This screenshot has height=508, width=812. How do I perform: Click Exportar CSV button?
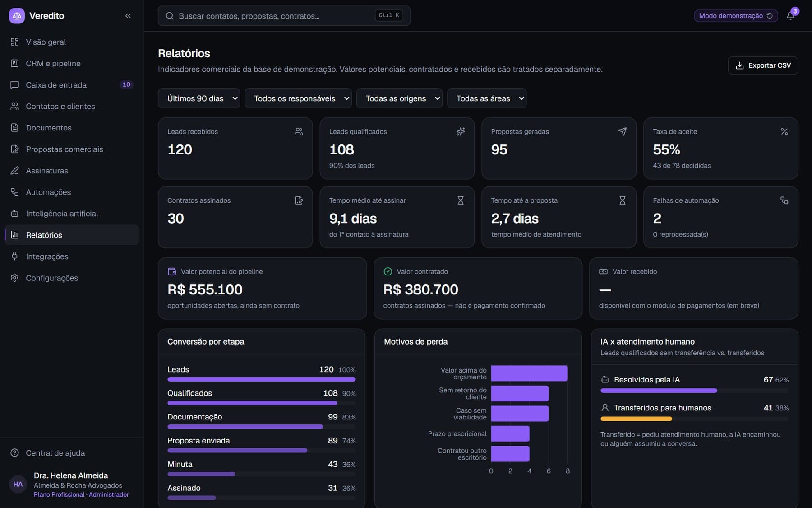coord(763,65)
